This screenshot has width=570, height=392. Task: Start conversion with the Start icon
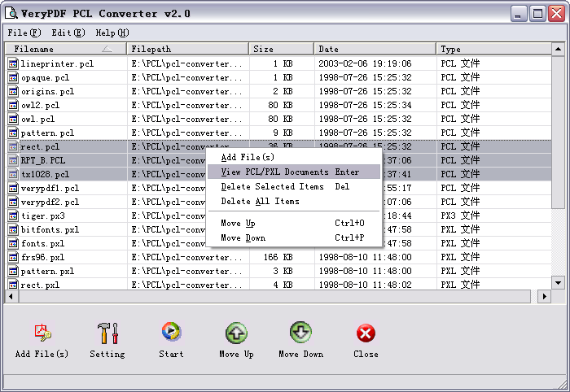click(x=171, y=332)
